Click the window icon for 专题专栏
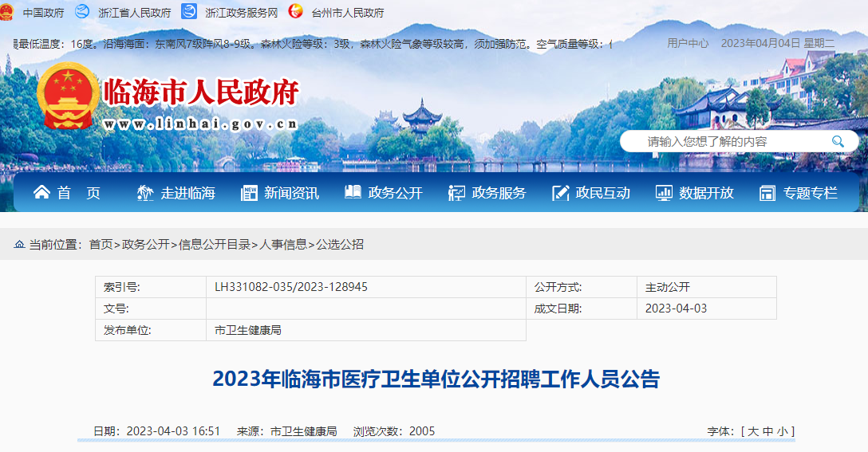Viewport: 868px width, 452px height. [x=767, y=193]
